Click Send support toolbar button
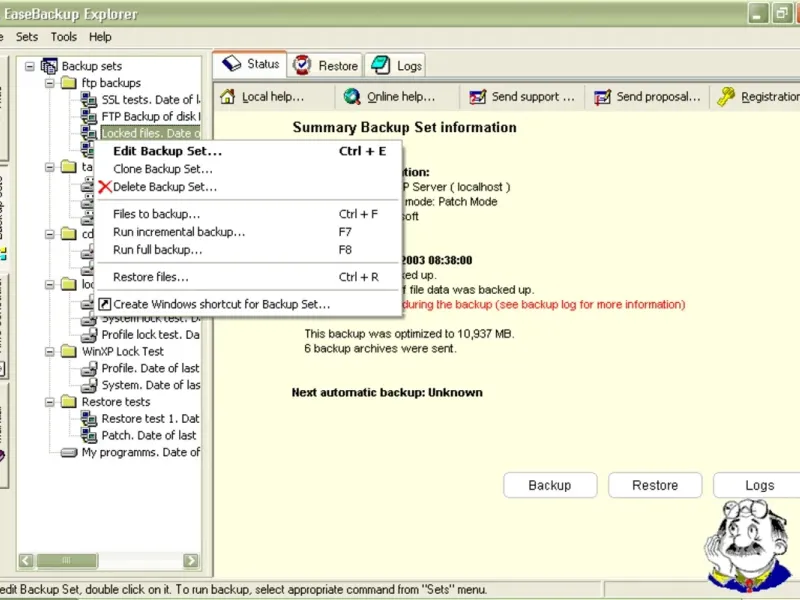 coord(522,96)
